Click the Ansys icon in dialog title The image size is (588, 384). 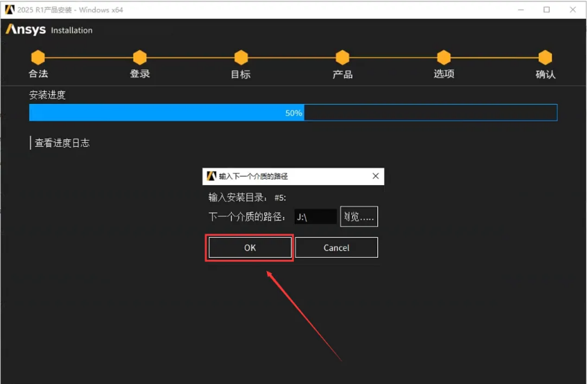(x=211, y=176)
